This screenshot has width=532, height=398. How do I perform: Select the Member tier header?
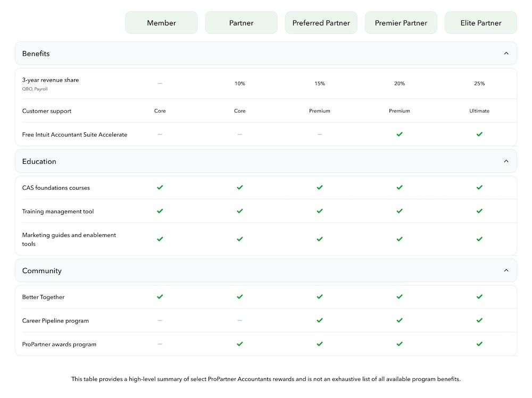[161, 23]
